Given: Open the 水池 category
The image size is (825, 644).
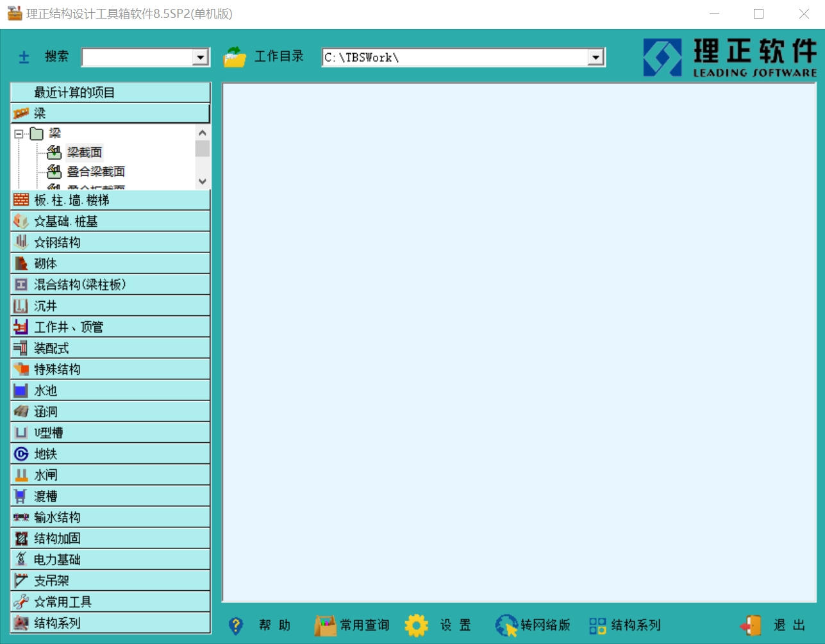Looking at the screenshot, I should (x=110, y=390).
